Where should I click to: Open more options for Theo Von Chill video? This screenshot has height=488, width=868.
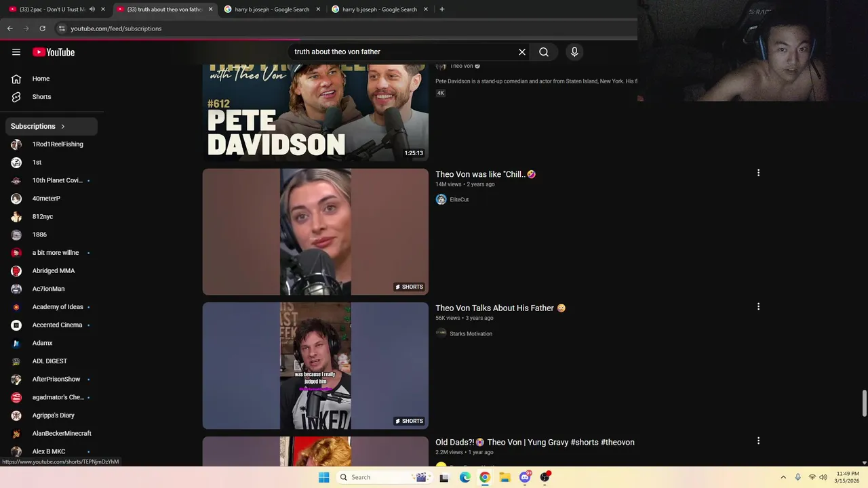(758, 173)
